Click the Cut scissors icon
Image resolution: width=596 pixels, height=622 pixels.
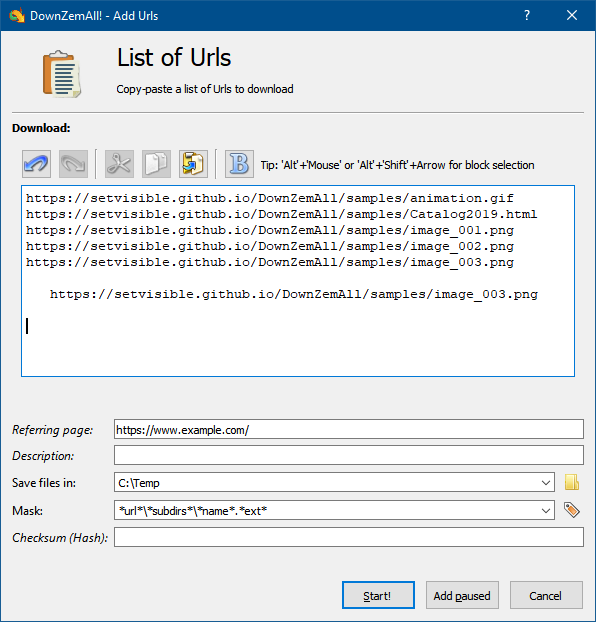(119, 164)
